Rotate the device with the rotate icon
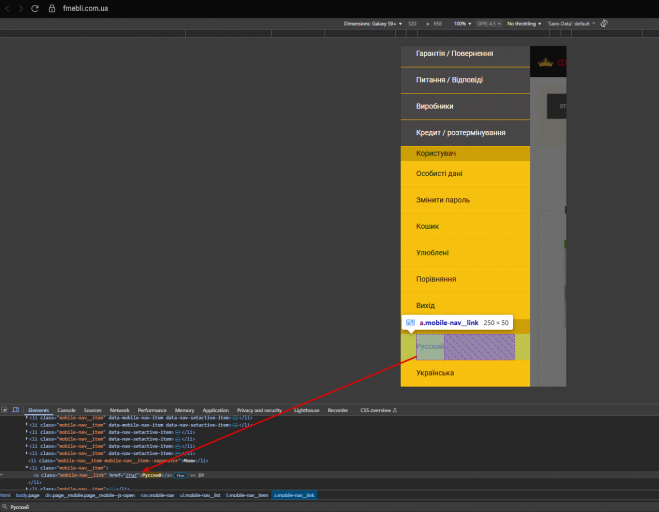Image resolution: width=659 pixels, height=512 pixels. pyautogui.click(x=604, y=24)
